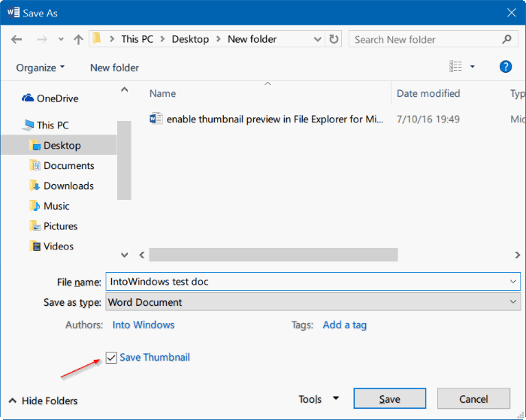Sort by Name column header
Image resolution: width=526 pixels, height=420 pixels.
coord(162,94)
